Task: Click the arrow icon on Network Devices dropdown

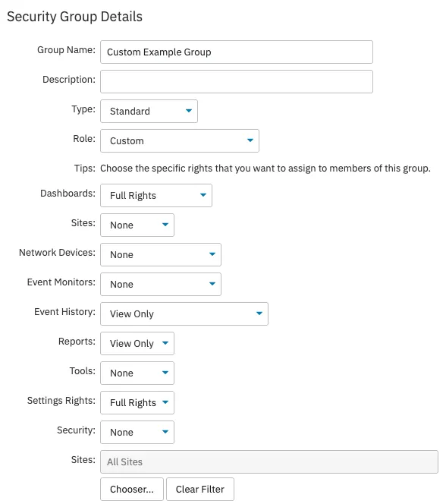Action: [x=212, y=254]
